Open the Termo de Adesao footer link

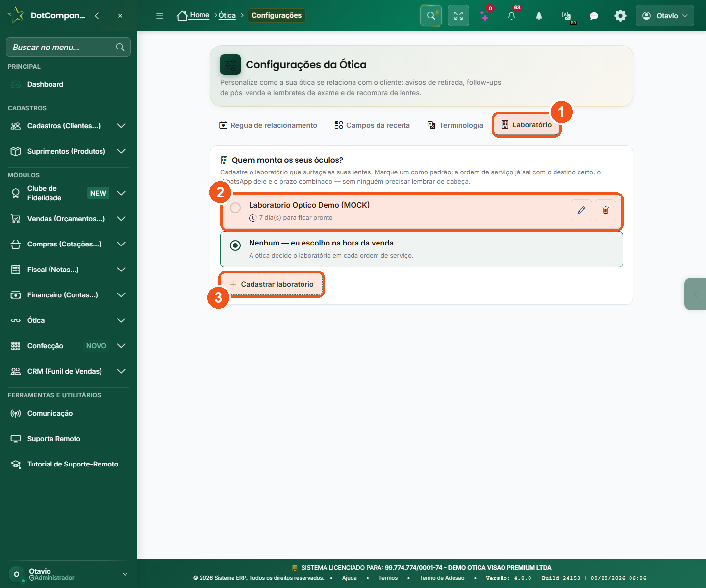[x=442, y=578]
